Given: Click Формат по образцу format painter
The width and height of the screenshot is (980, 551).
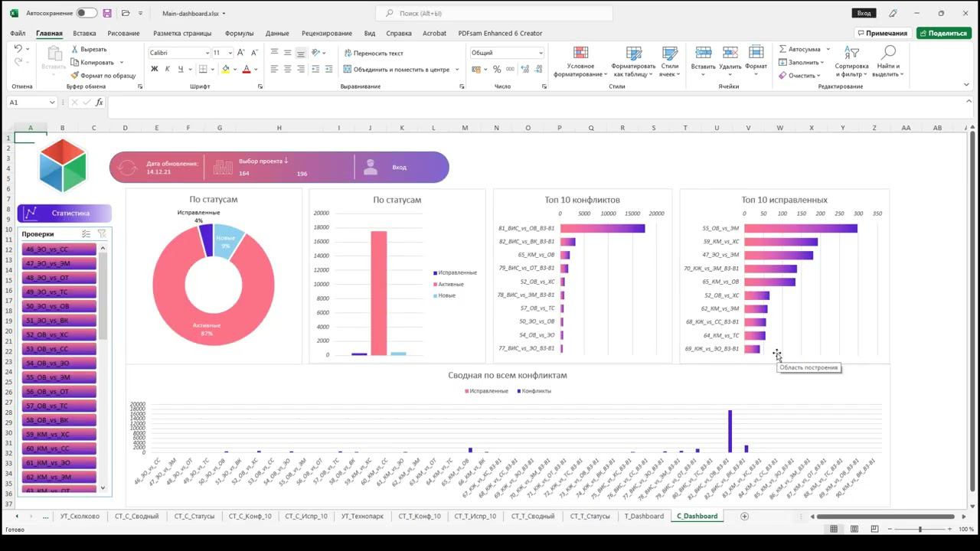Looking at the screenshot, I should 103,76.
